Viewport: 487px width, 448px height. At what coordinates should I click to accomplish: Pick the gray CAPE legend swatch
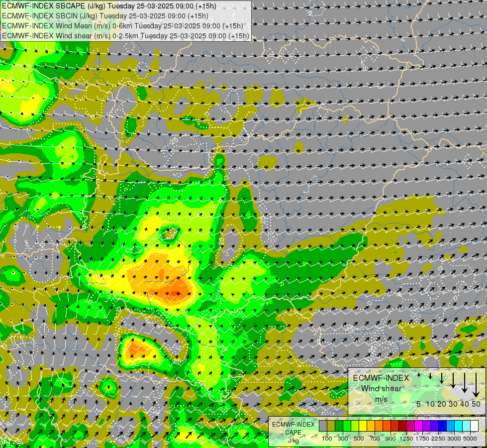323,426
